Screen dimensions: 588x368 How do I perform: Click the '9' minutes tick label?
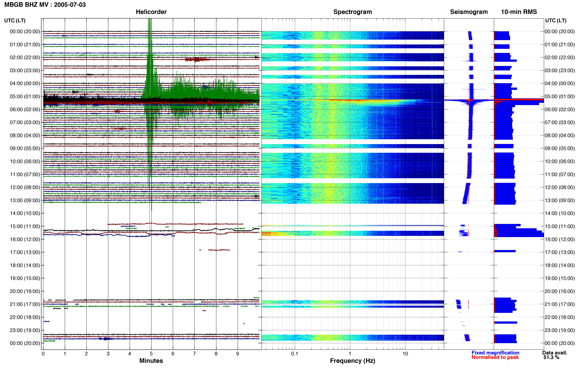[x=237, y=354]
